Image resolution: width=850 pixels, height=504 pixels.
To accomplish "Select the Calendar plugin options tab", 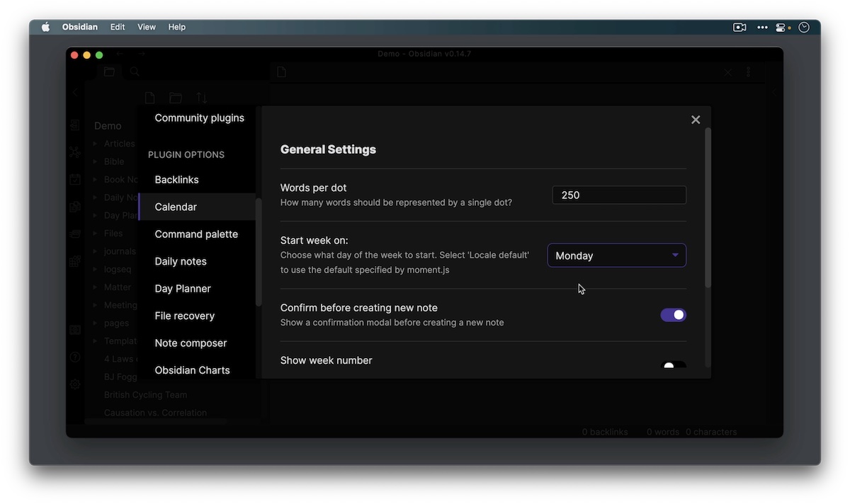I will pos(197,207).
